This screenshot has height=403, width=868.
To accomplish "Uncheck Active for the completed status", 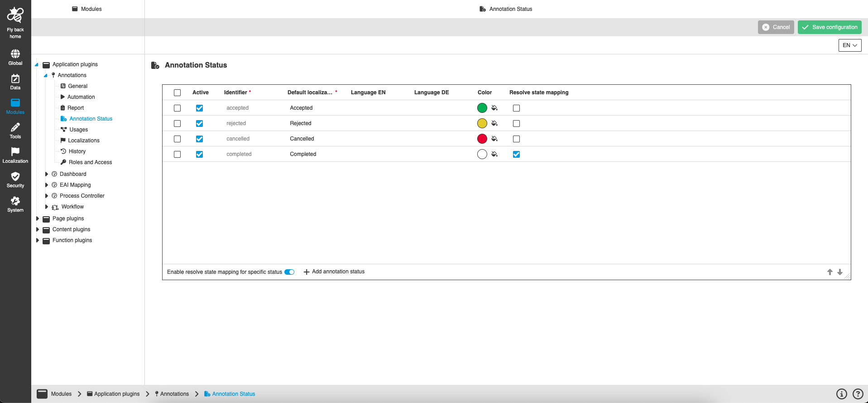I will tap(199, 155).
